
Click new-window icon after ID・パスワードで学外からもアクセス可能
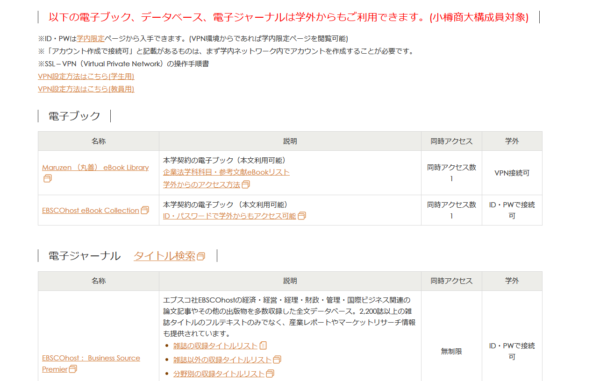[302, 216]
